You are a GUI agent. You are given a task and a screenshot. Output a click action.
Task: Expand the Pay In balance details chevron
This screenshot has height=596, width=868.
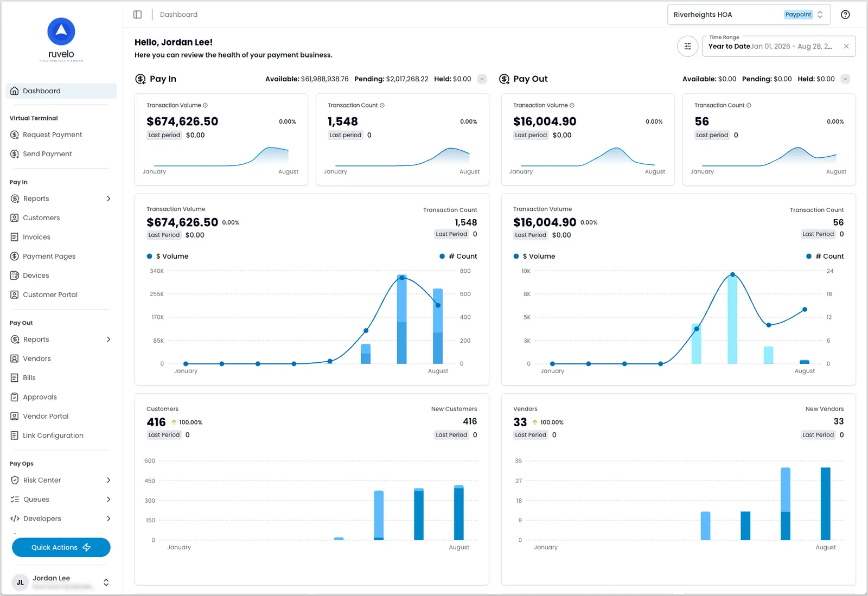point(482,79)
